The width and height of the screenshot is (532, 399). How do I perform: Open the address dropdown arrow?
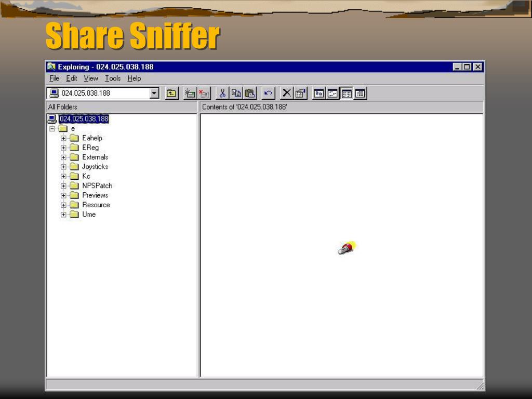(154, 94)
